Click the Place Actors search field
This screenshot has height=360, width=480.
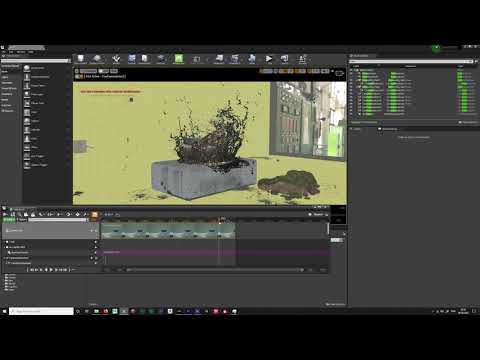coord(35,61)
